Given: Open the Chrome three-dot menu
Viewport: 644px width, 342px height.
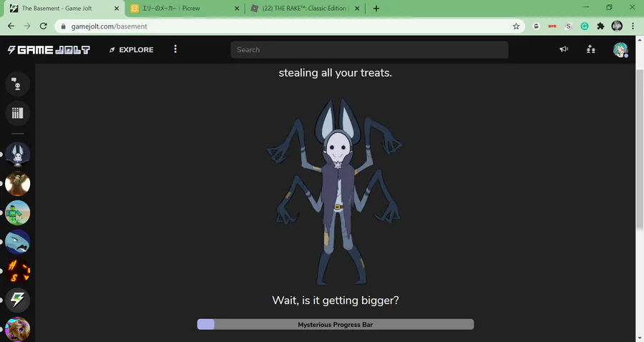Looking at the screenshot, I should [633, 26].
